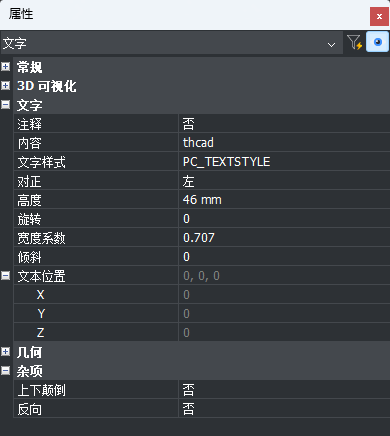Select the 对正 property label

[x=30, y=181]
